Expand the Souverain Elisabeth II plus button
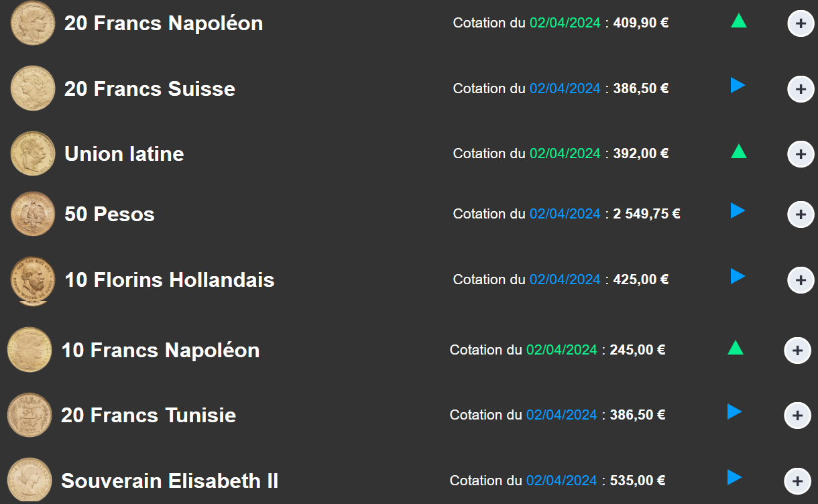818x504 pixels. [x=797, y=481]
